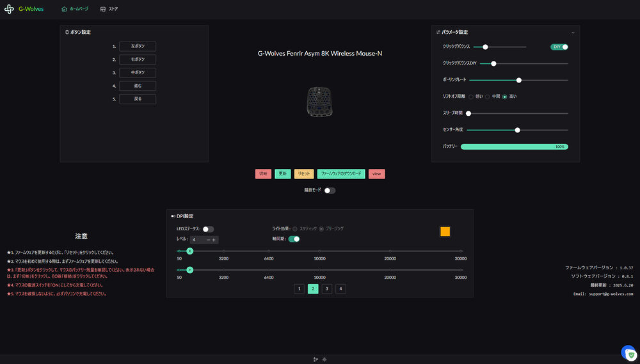Disable the 軸同期 switch

294,239
